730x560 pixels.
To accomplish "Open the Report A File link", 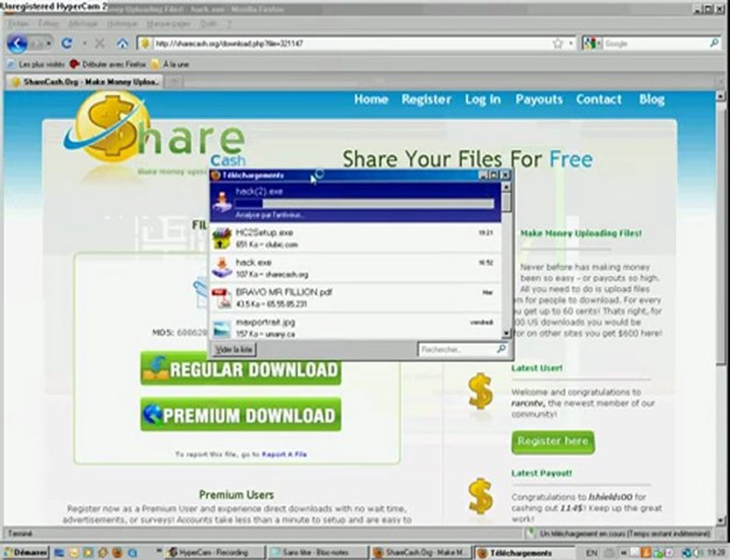I will pos(284,454).
